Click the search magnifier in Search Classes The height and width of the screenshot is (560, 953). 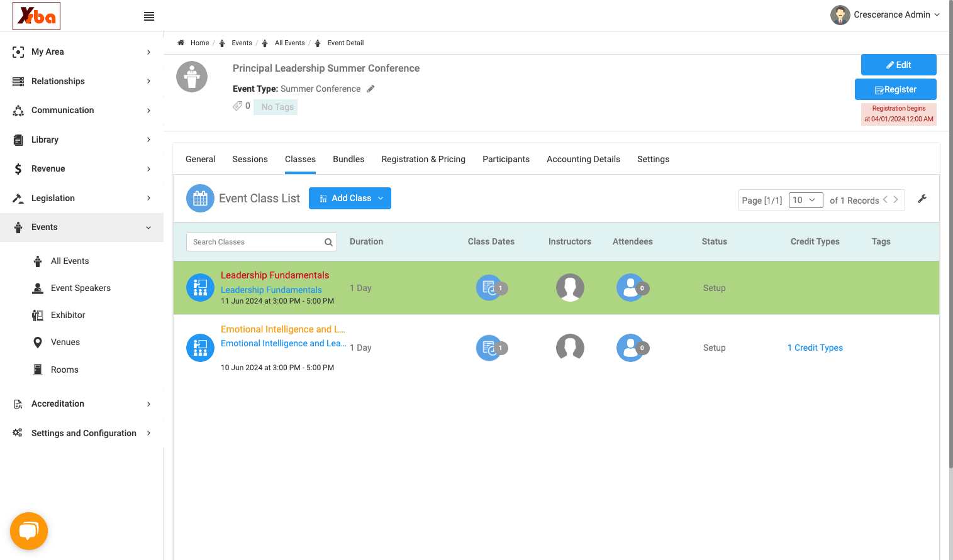(328, 242)
